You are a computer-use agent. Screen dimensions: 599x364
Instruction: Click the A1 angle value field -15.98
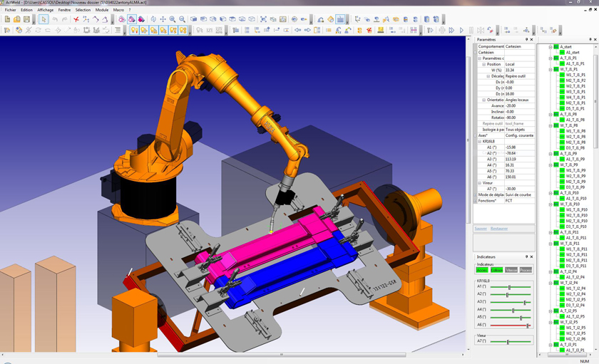coord(520,147)
